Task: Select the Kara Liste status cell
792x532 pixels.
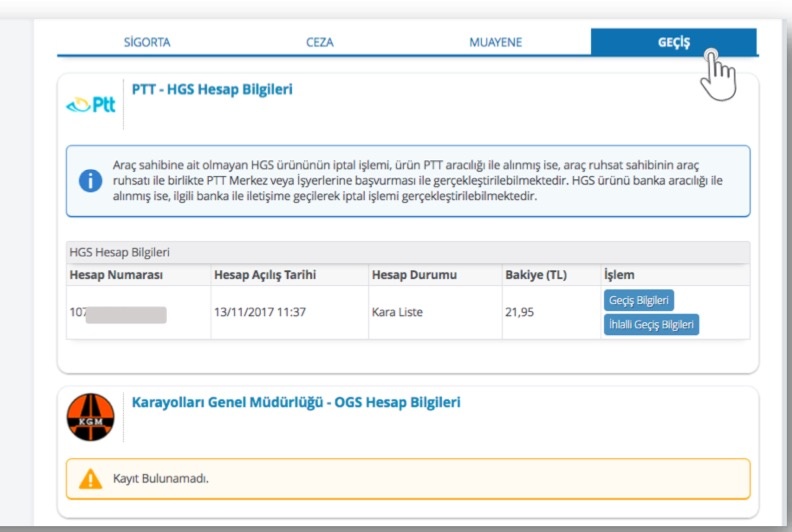Action: pos(397,312)
